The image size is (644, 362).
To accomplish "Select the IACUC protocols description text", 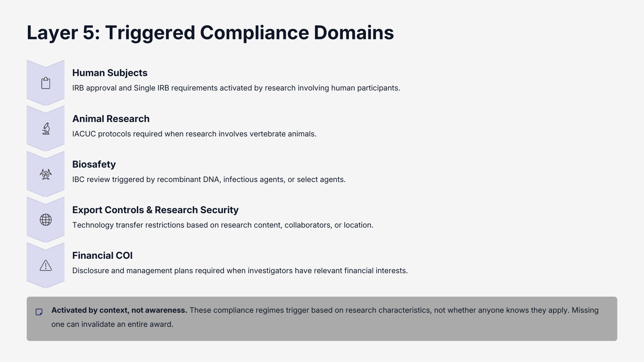I will tap(194, 134).
